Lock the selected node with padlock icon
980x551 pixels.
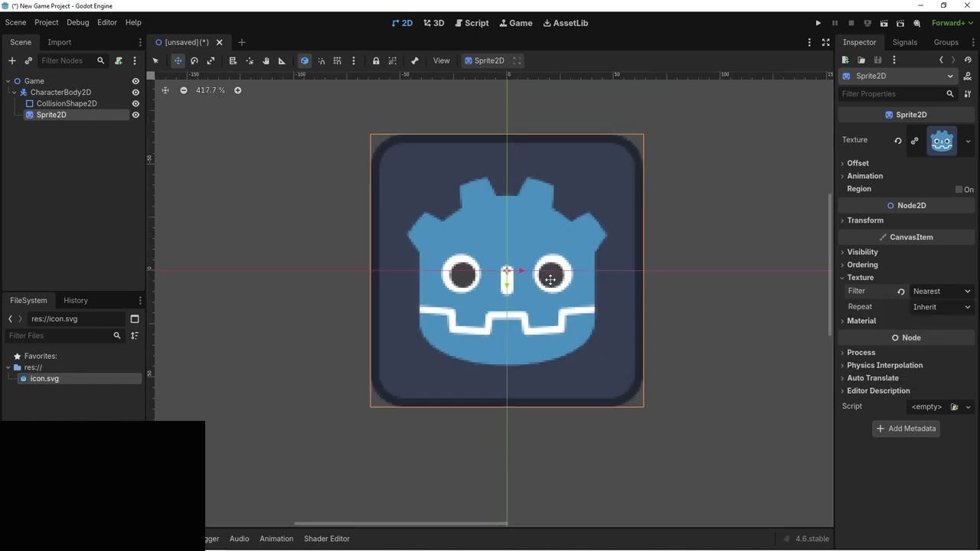376,61
